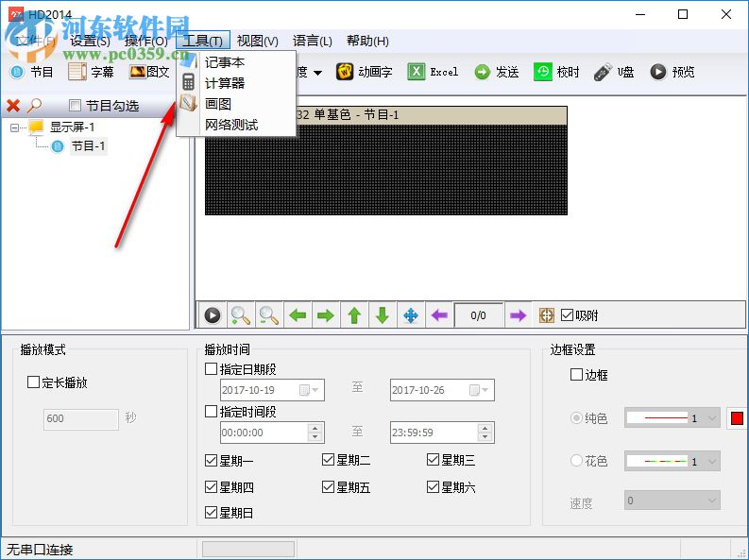Screen dimensions: 749x560
Task: Uncheck 星期三 Wednesday
Action: pyautogui.click(x=433, y=460)
